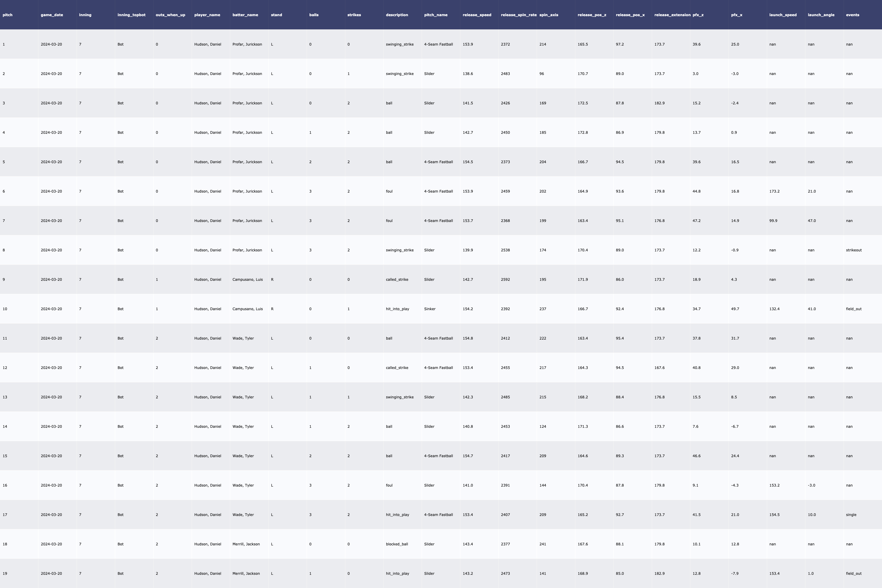This screenshot has width=882, height=588.
Task: Click the release_speed column header
Action: coord(477,15)
